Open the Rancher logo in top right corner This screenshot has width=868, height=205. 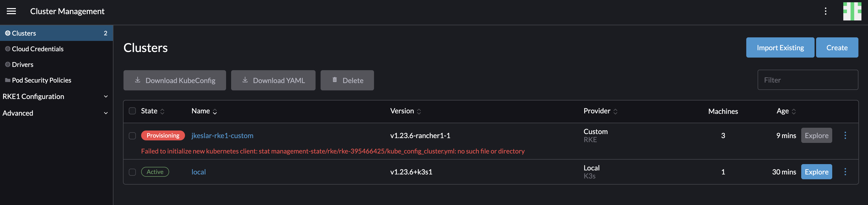(x=852, y=11)
